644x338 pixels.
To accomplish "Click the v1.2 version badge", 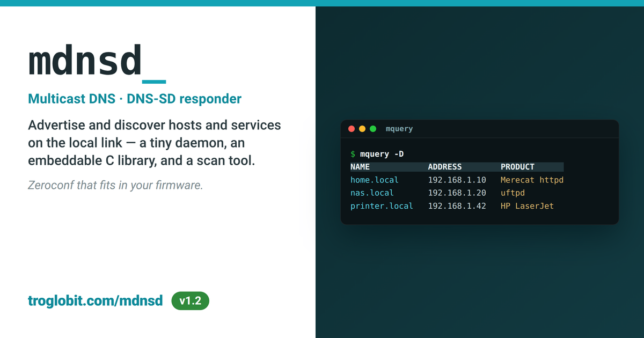I will point(190,301).
